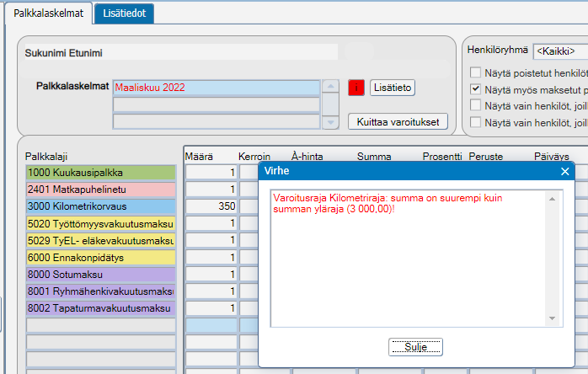Toggle Näytä poistetut henkilöt checkbox

[475, 72]
